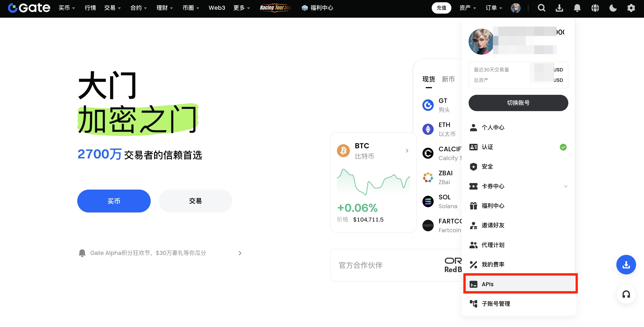Open 子账号管理 in account menu
644x327 pixels.
pos(496,303)
